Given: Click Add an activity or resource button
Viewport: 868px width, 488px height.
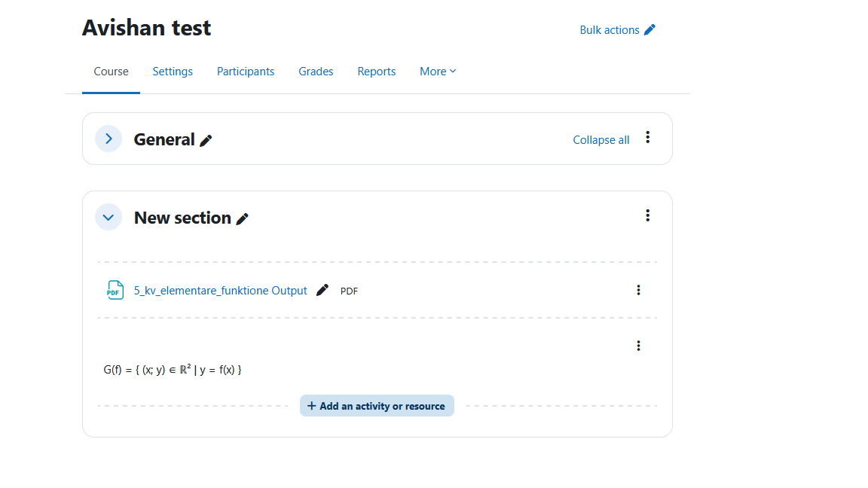Looking at the screenshot, I should [377, 406].
